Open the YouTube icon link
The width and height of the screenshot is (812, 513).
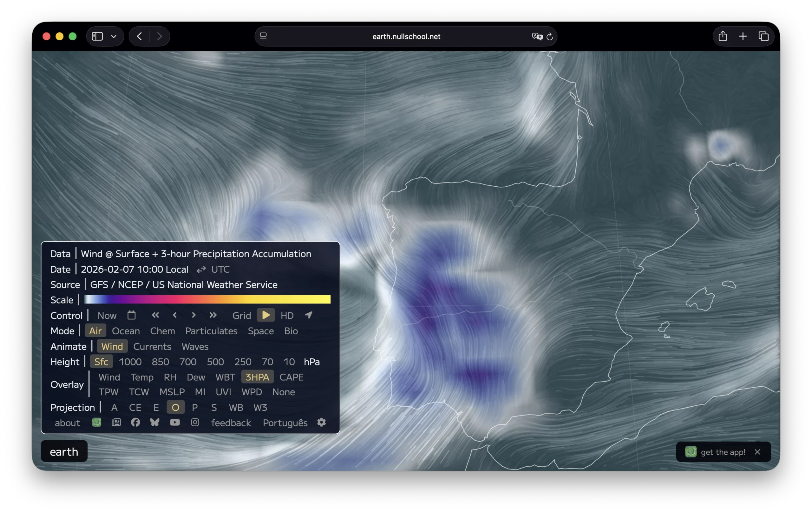click(x=175, y=422)
